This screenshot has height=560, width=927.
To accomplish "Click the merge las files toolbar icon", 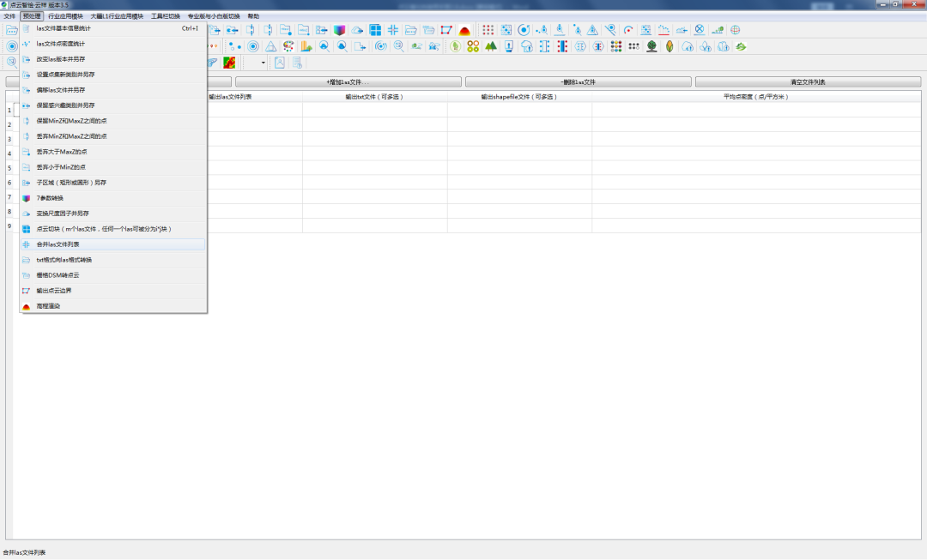I will (392, 30).
